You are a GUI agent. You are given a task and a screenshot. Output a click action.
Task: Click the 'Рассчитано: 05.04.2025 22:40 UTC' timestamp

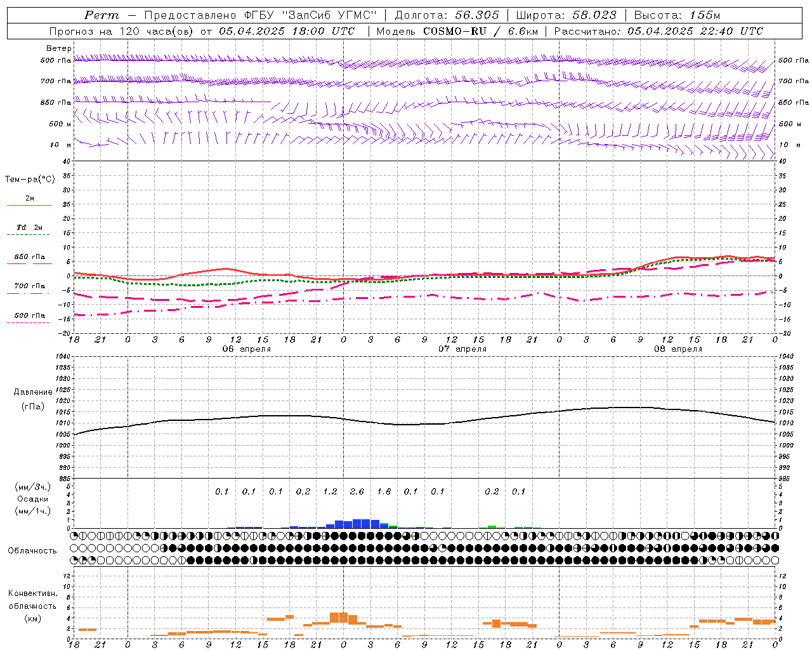[658, 31]
